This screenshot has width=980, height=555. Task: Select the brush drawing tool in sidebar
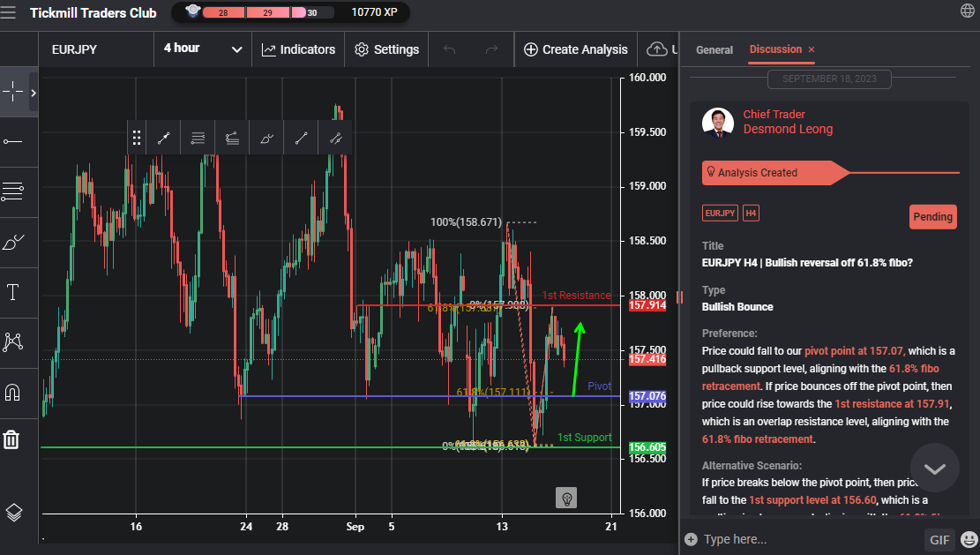click(x=13, y=242)
